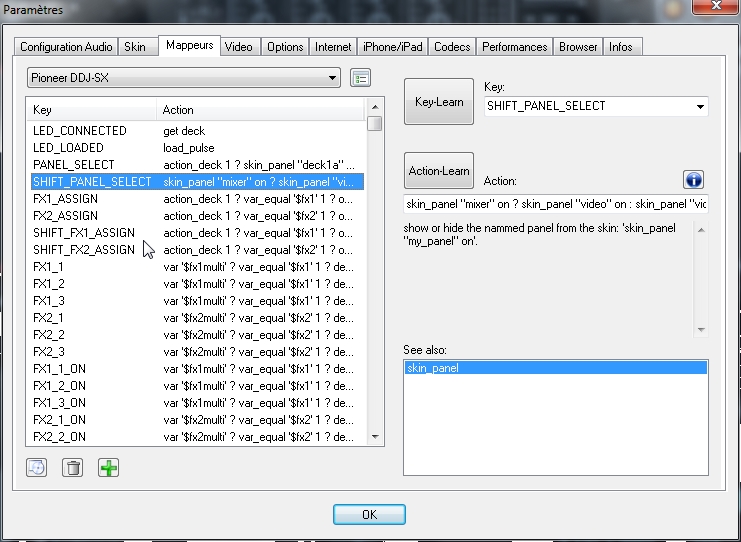The width and height of the screenshot is (741, 542).
Task: Switch to the Configuration Audio tab
Action: coord(66,47)
